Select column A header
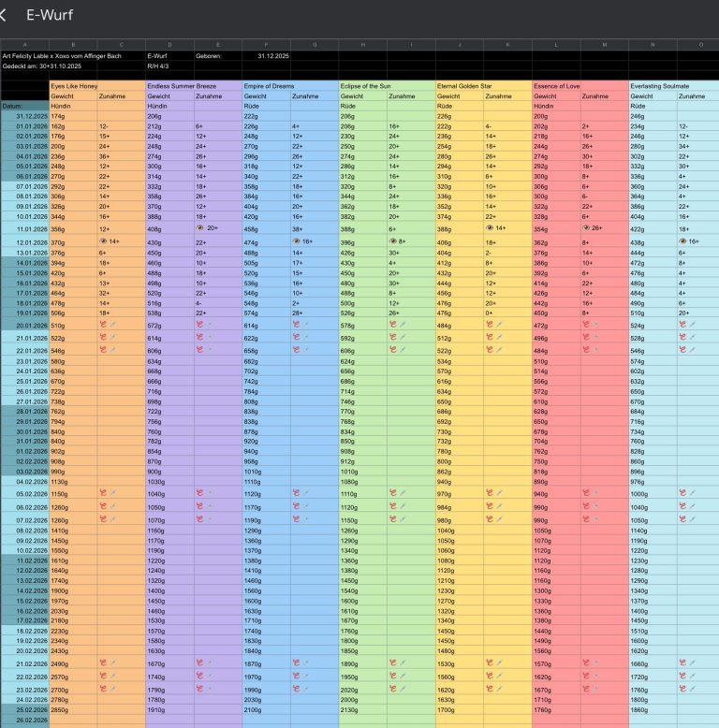This screenshot has height=728, width=719. coord(24,45)
